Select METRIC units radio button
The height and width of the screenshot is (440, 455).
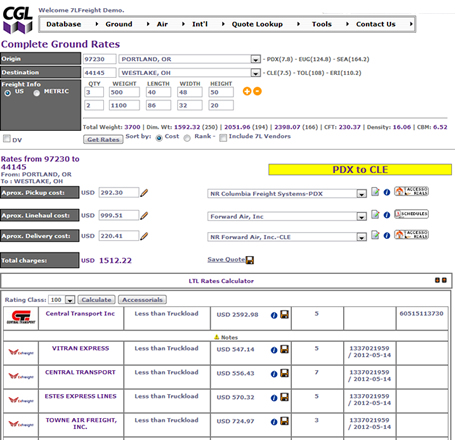coord(37,93)
